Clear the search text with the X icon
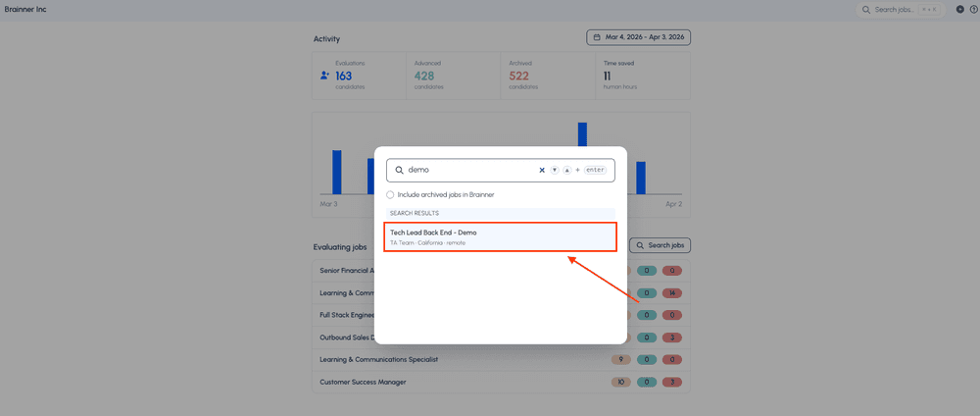Screen dimensions: 980x416 [x=542, y=170]
